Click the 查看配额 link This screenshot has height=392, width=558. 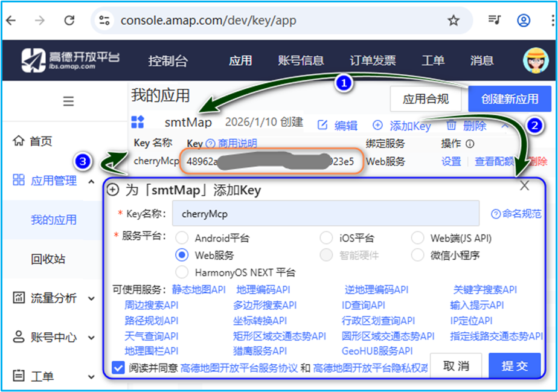point(495,161)
